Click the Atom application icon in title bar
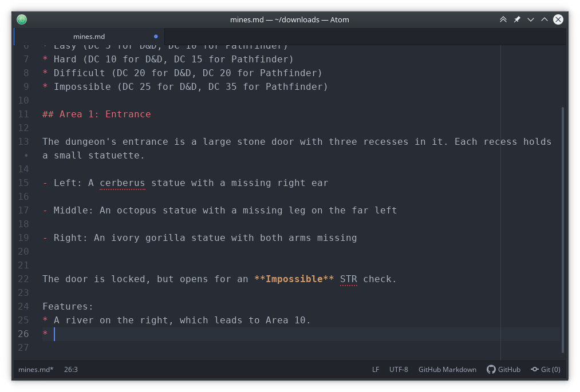Screen dimensions: 580x392 [x=22, y=19]
